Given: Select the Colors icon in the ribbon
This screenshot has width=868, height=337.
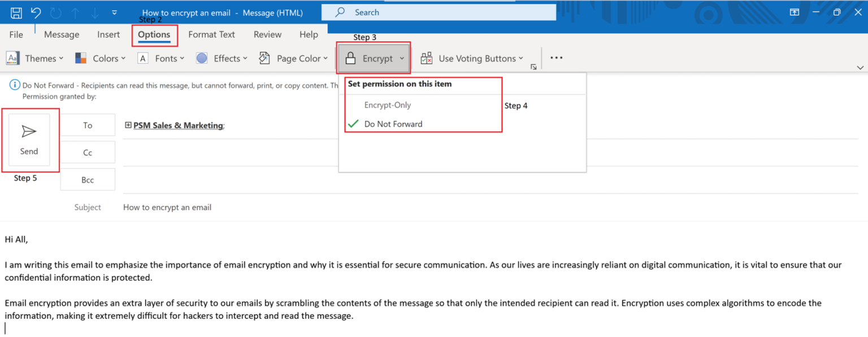Looking at the screenshot, I should coord(80,58).
